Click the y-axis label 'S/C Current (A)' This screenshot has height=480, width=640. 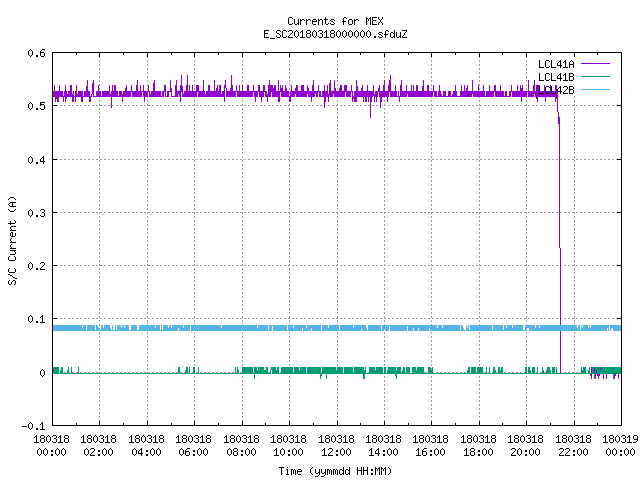(13, 240)
